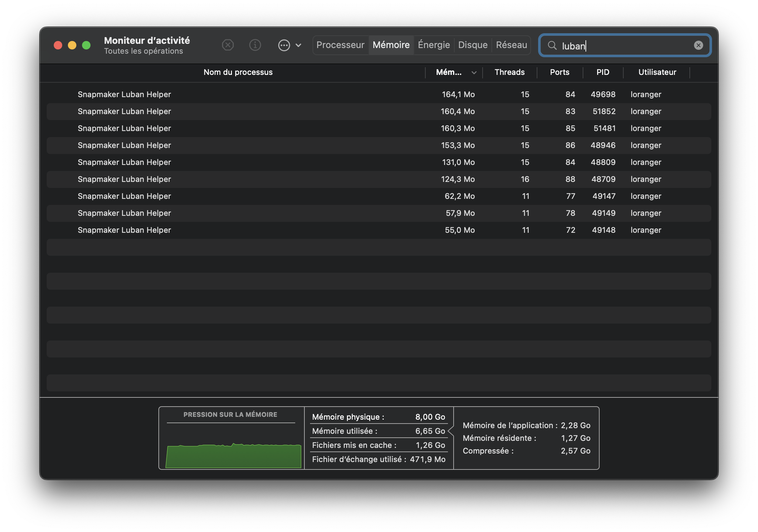Toggle sort arrow on Mém... column

tap(474, 72)
